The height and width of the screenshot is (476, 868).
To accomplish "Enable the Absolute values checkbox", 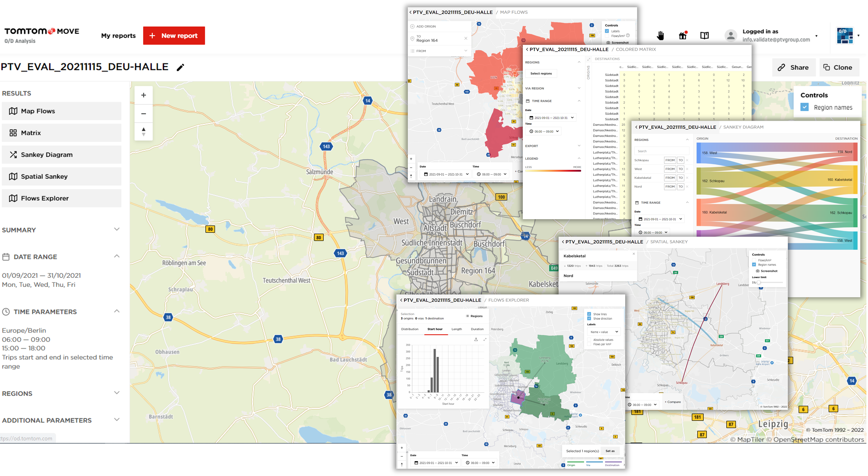I will coord(589,340).
